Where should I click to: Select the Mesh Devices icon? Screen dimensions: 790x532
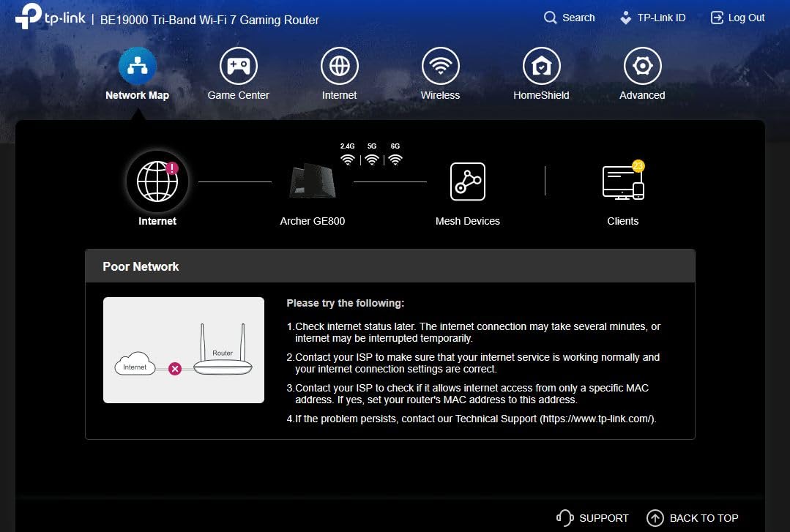pyautogui.click(x=468, y=181)
